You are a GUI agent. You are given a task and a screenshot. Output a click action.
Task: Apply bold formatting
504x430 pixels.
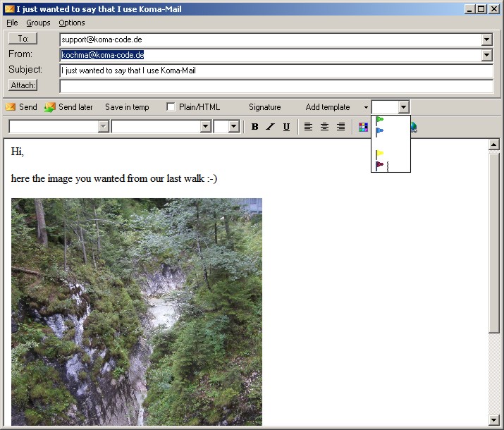(255, 127)
